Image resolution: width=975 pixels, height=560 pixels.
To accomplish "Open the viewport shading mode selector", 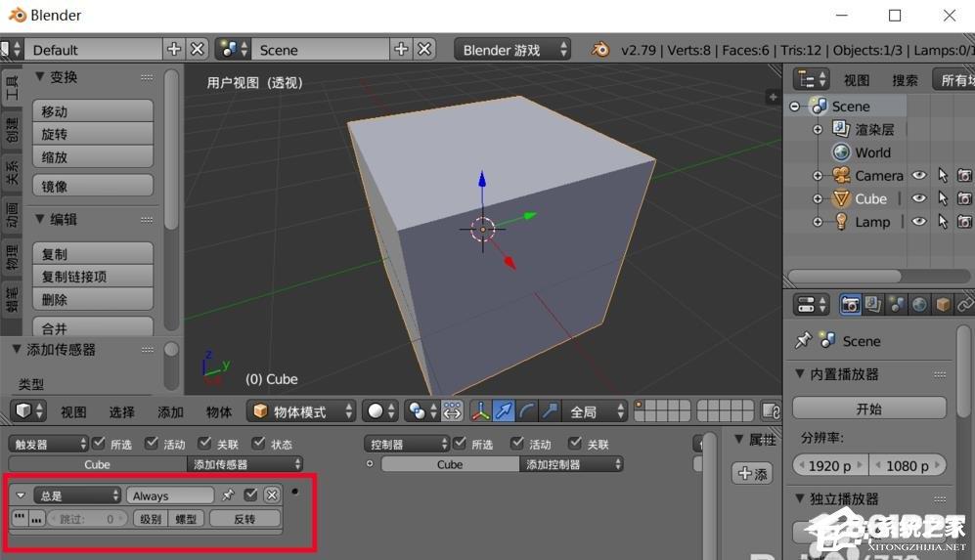I will [x=379, y=410].
